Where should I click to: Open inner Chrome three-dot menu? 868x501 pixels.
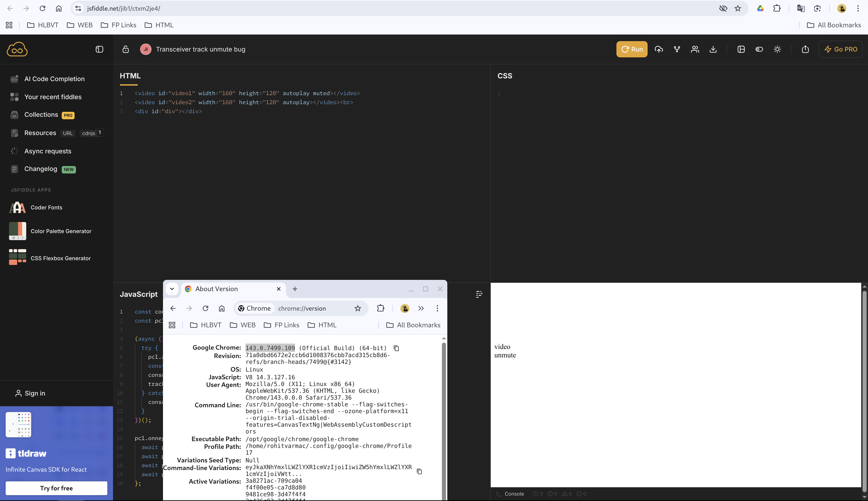pyautogui.click(x=437, y=308)
